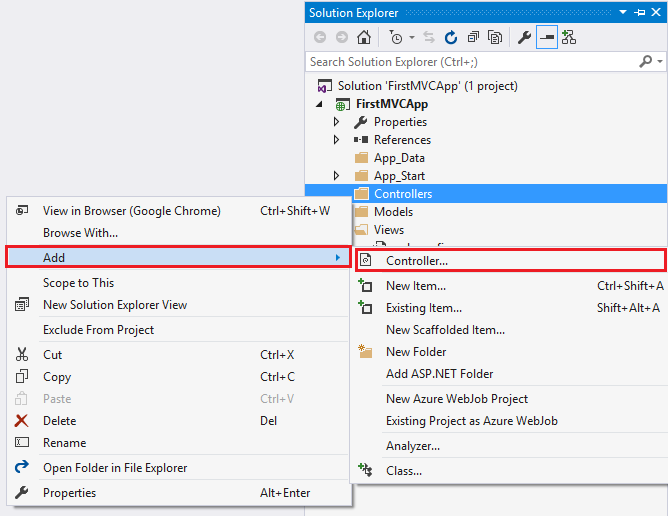668x516 pixels.
Task: Open Pending Changes Filter dropdown arrow
Action: [x=412, y=37]
